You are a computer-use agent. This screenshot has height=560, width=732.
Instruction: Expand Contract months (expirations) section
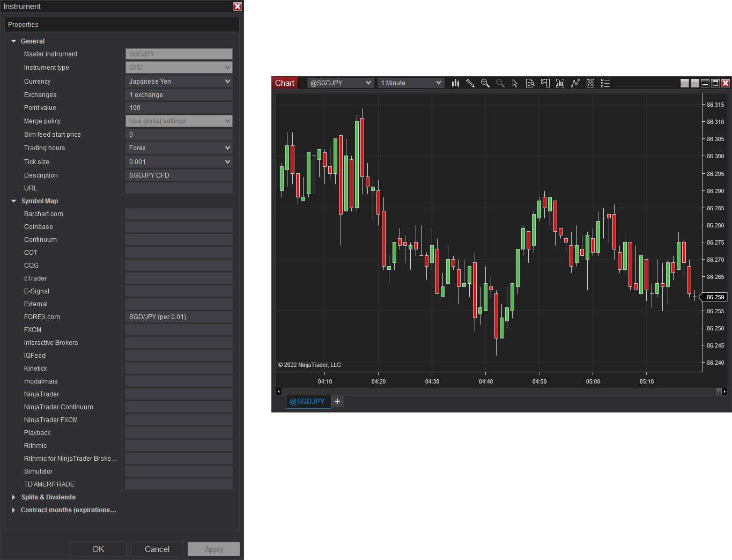13,510
